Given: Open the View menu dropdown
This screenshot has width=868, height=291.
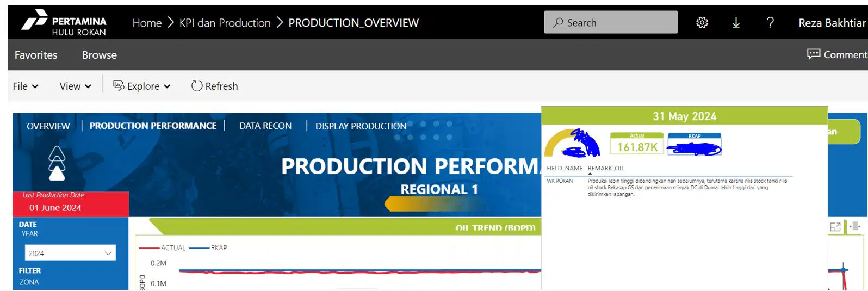Looking at the screenshot, I should click(75, 86).
